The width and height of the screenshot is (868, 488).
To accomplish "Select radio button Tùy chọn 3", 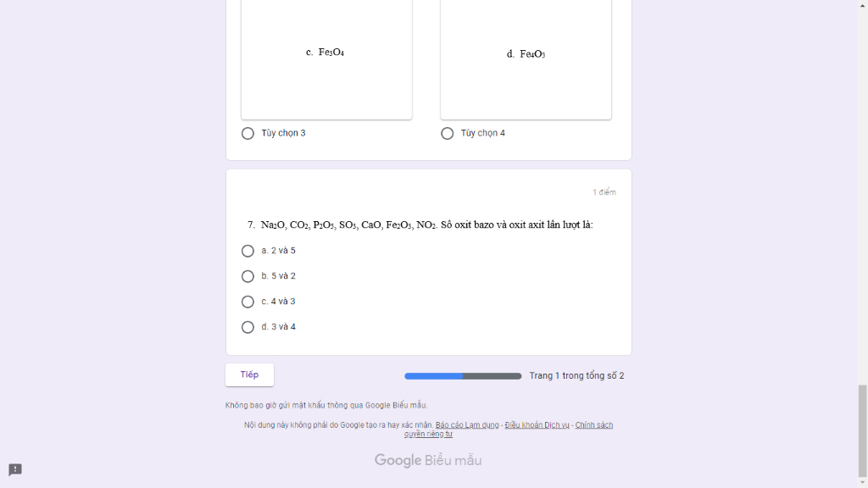I will (x=248, y=133).
